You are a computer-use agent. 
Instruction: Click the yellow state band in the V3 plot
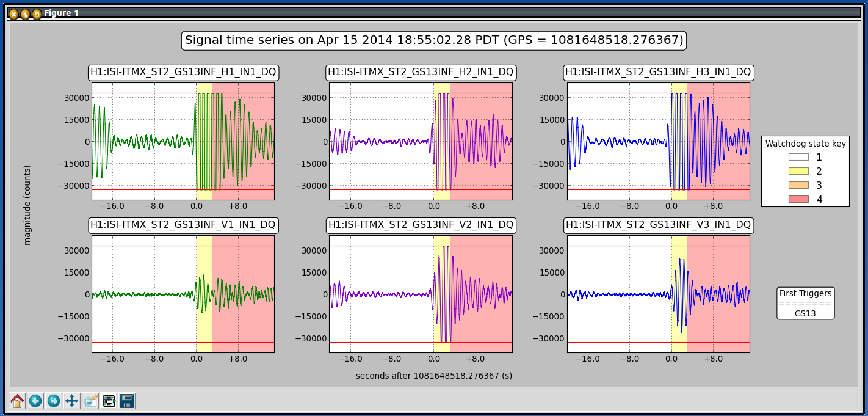(x=679, y=294)
